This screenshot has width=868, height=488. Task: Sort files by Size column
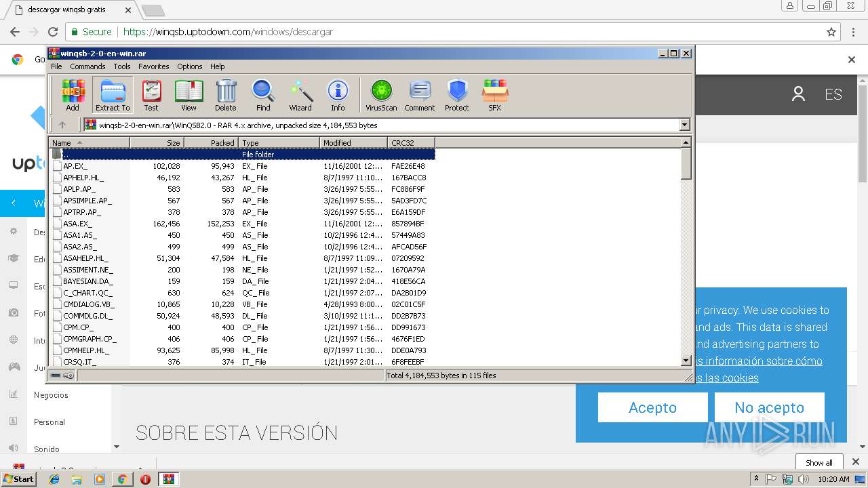click(157, 142)
